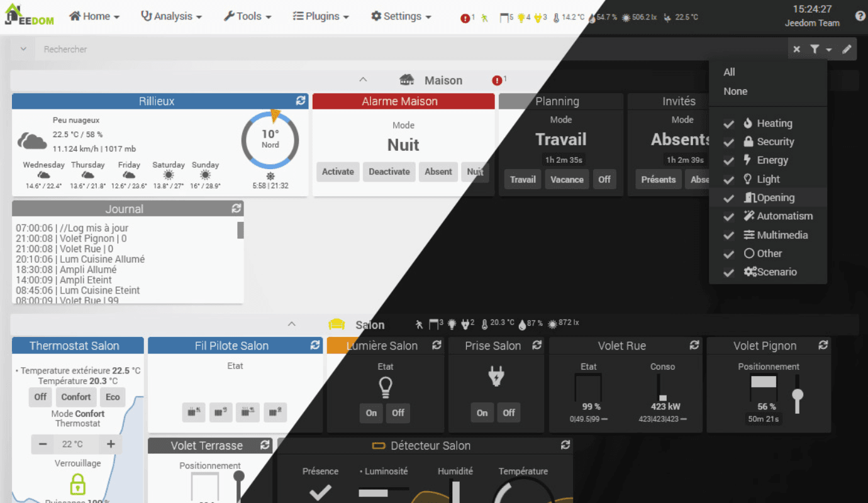The image size is (868, 503).
Task: Clear search with the X icon
Action: (797, 49)
